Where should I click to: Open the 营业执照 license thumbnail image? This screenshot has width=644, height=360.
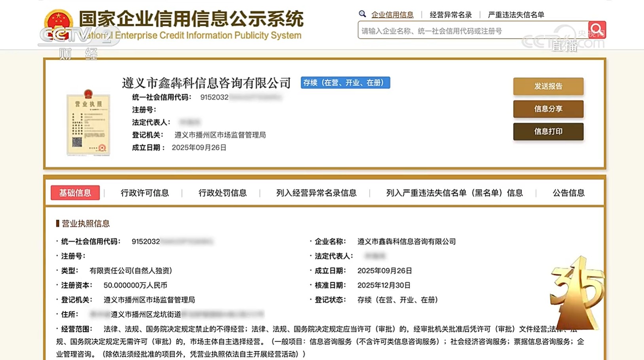pos(88,123)
